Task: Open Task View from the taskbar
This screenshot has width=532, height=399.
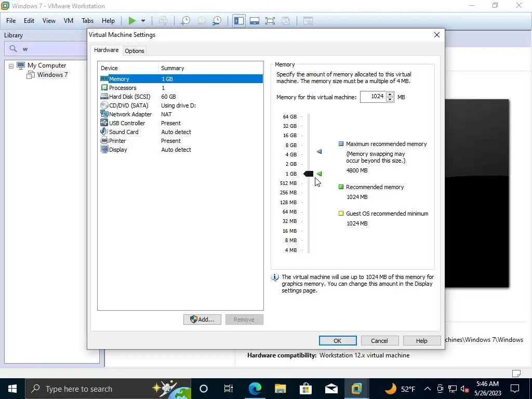Action: pos(229,389)
